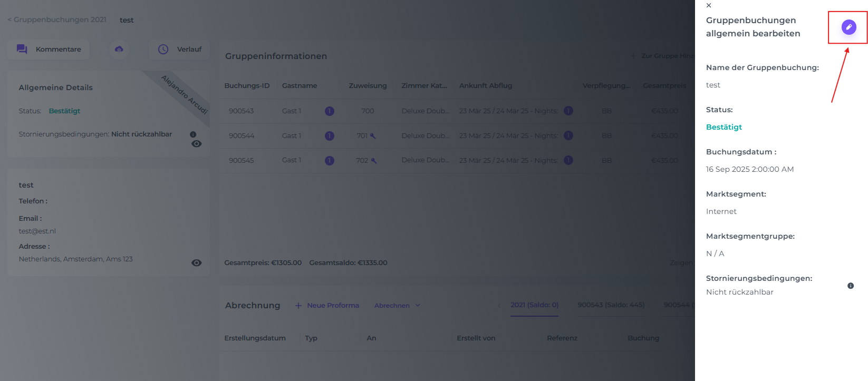Go back to Gruppenbuchungen 2021 breadcrumb
This screenshot has width=868, height=381.
(x=57, y=20)
